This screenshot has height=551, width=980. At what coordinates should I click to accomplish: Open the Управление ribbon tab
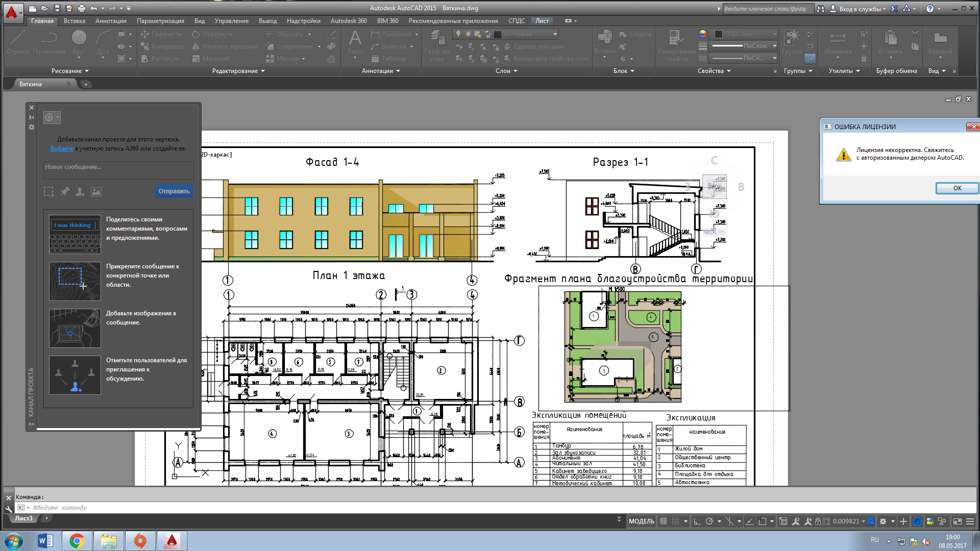[x=232, y=21]
